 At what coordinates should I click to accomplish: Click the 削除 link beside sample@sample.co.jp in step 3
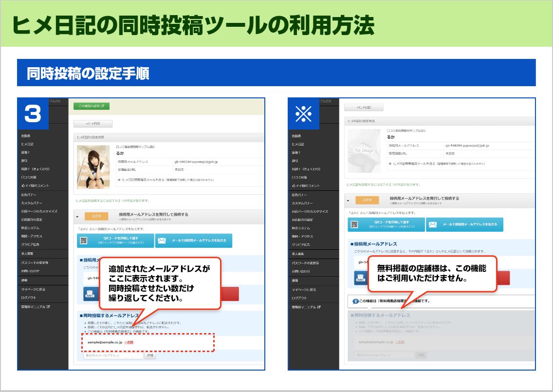[x=129, y=342]
